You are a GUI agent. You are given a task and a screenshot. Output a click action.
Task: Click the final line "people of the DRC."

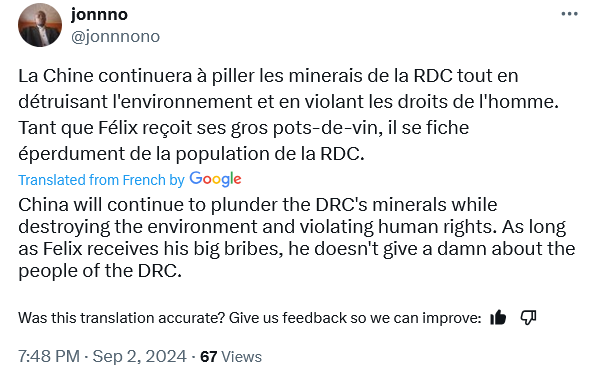[100, 271]
